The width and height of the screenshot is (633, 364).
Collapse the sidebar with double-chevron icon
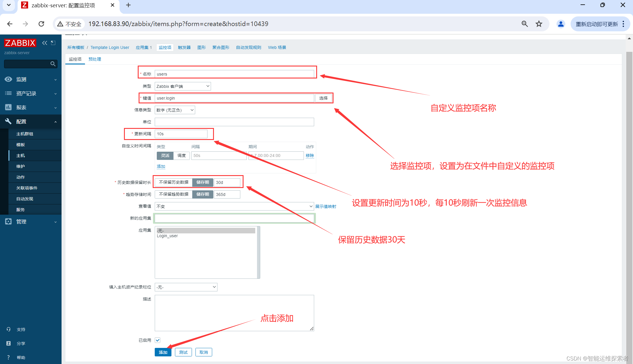tap(45, 43)
